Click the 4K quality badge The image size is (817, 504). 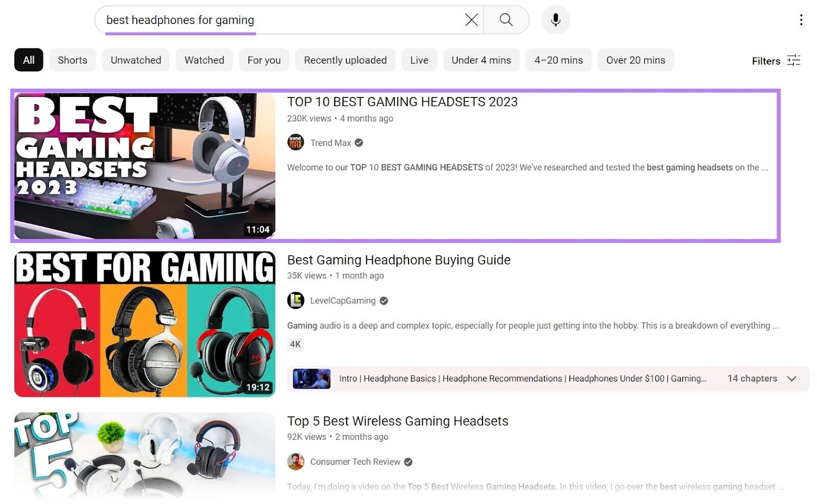click(x=295, y=344)
